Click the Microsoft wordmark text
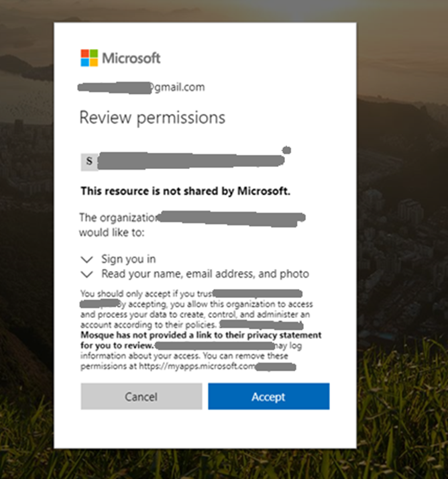Screen dimensions: 448x479 pos(131,58)
